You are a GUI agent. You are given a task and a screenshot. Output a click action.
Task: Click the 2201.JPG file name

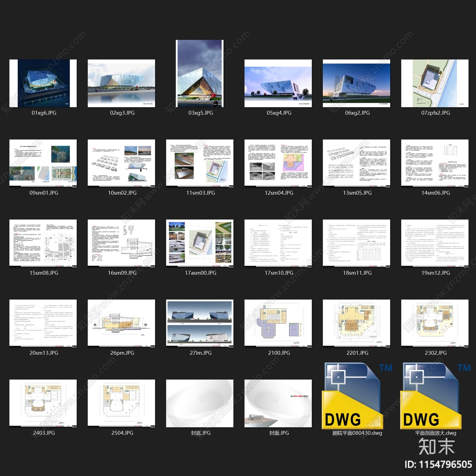click(x=357, y=353)
